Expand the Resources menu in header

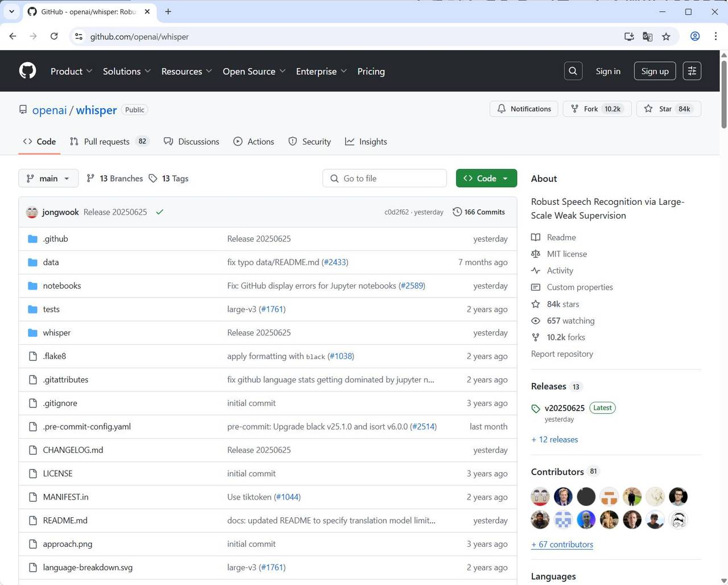pyautogui.click(x=187, y=71)
